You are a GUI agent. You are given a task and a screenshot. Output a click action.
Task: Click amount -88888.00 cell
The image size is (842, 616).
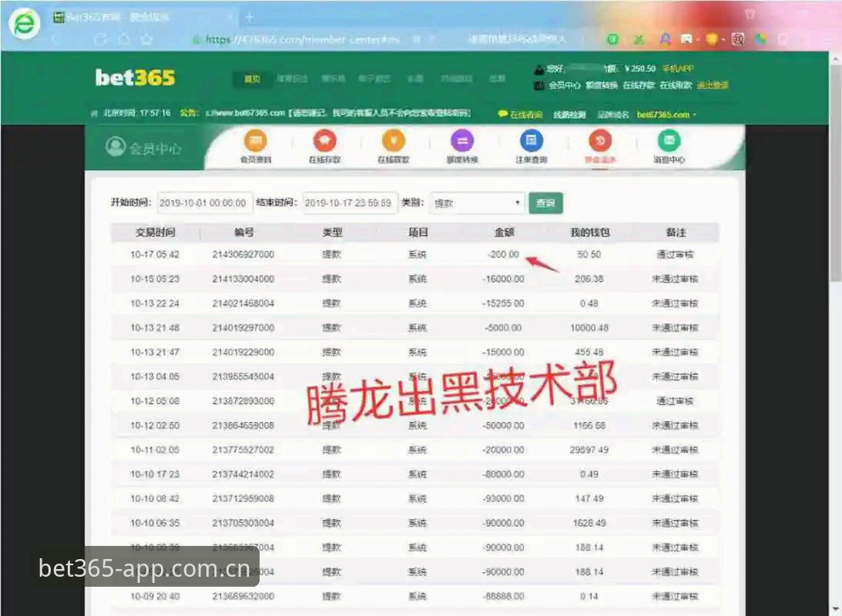503,596
